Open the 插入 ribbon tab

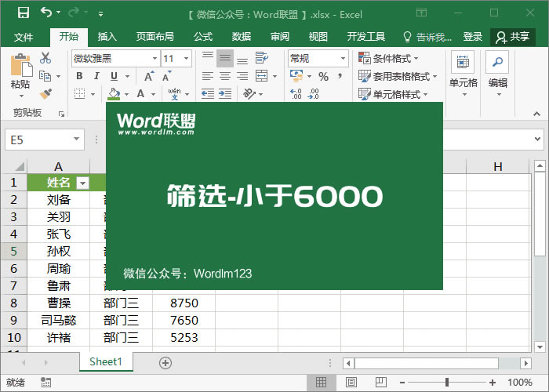coord(107,37)
